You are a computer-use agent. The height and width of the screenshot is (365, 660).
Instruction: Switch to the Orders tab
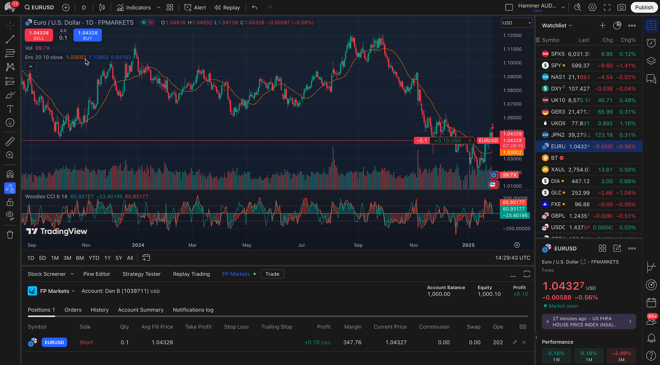73,310
